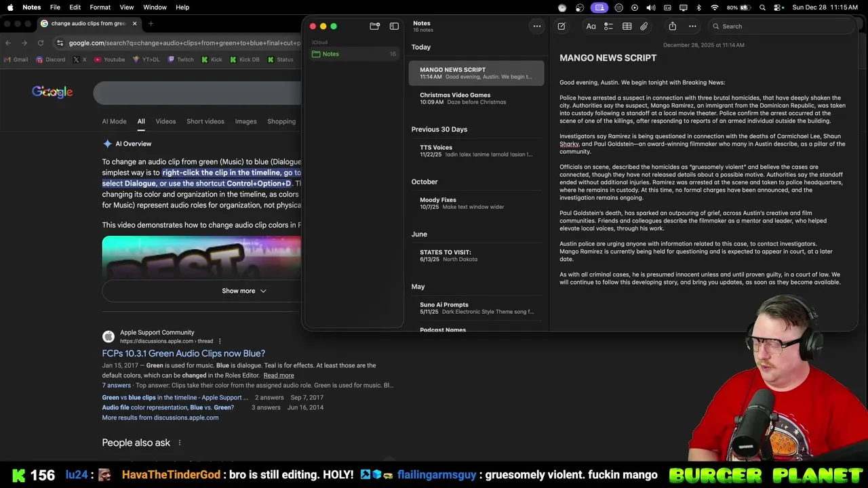
Task: Select the Notes folder under iCloud
Action: 353,54
